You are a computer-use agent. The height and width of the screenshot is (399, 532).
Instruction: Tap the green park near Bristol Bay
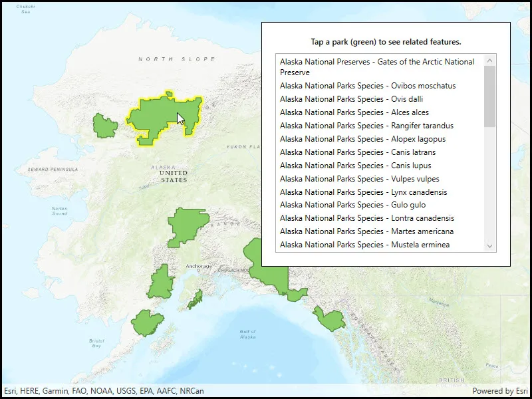coord(147,323)
